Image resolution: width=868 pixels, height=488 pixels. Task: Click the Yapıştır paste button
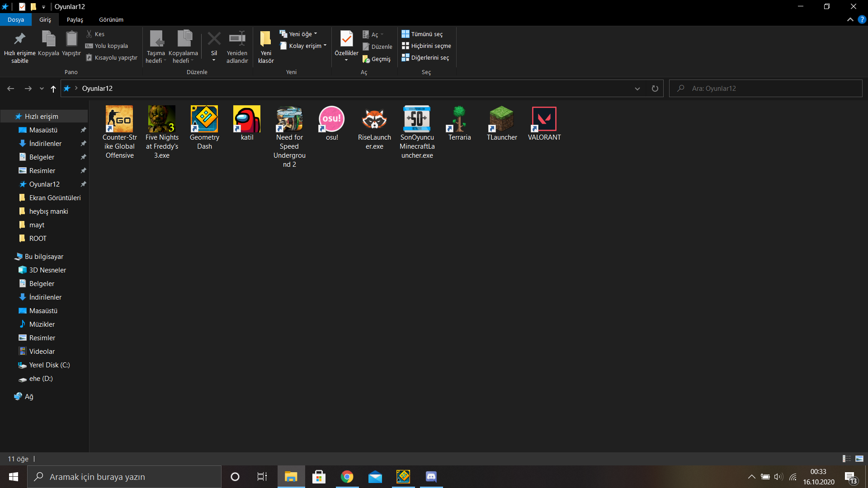[x=71, y=44]
